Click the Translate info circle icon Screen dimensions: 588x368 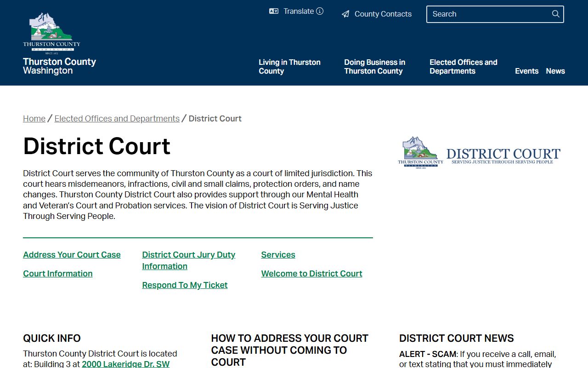pyautogui.click(x=320, y=11)
